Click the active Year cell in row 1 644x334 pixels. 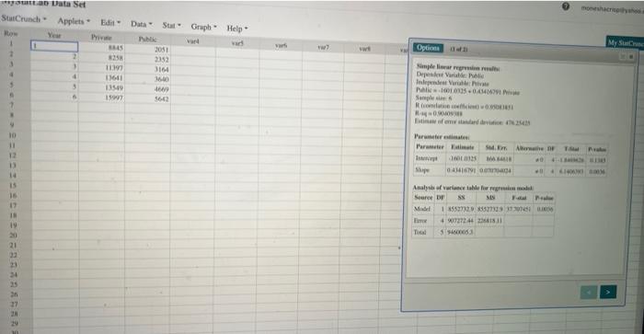click(54, 46)
